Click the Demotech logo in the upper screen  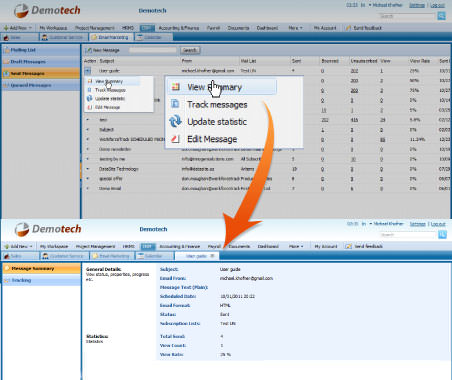47,11
